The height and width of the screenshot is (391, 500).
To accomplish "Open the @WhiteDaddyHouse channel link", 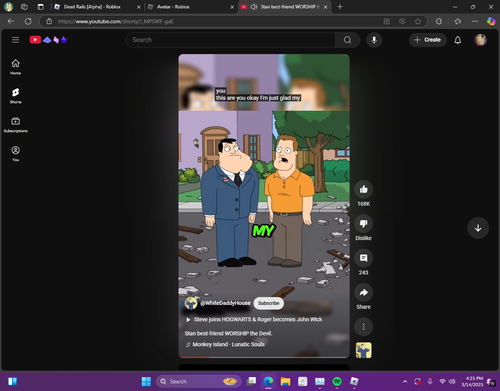I will [x=225, y=303].
